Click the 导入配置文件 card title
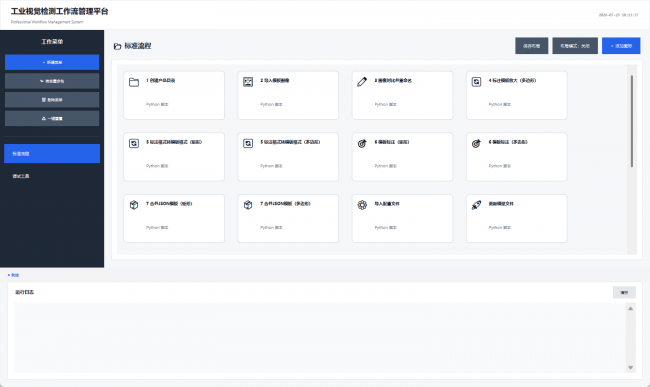 (387, 204)
